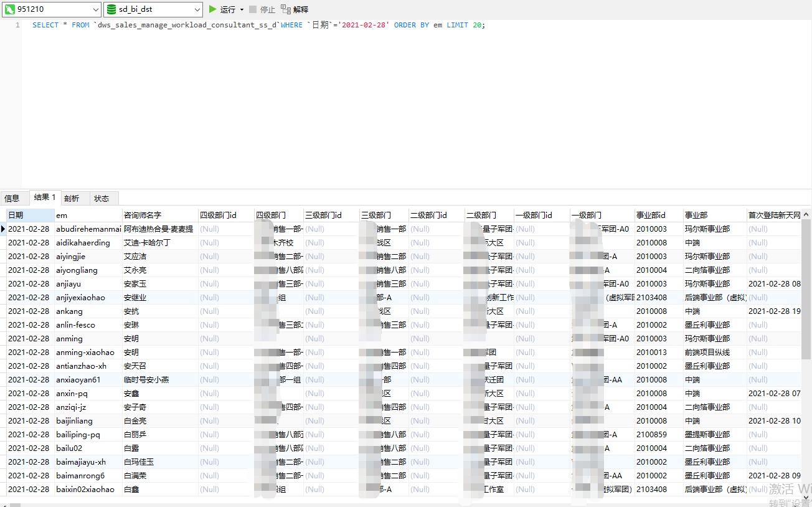
Task: Select the cell anxin-pq
Action: pyautogui.click(x=88, y=394)
